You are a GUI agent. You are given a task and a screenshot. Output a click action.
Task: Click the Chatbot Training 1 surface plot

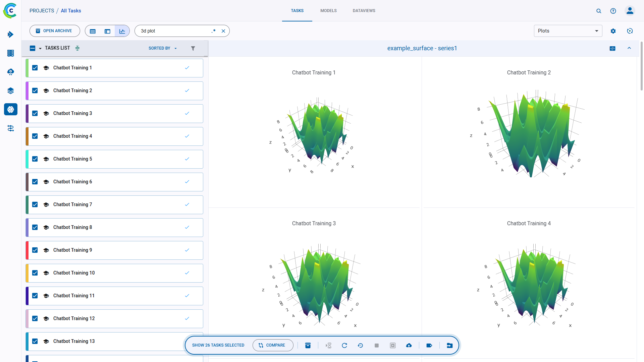[x=314, y=134]
